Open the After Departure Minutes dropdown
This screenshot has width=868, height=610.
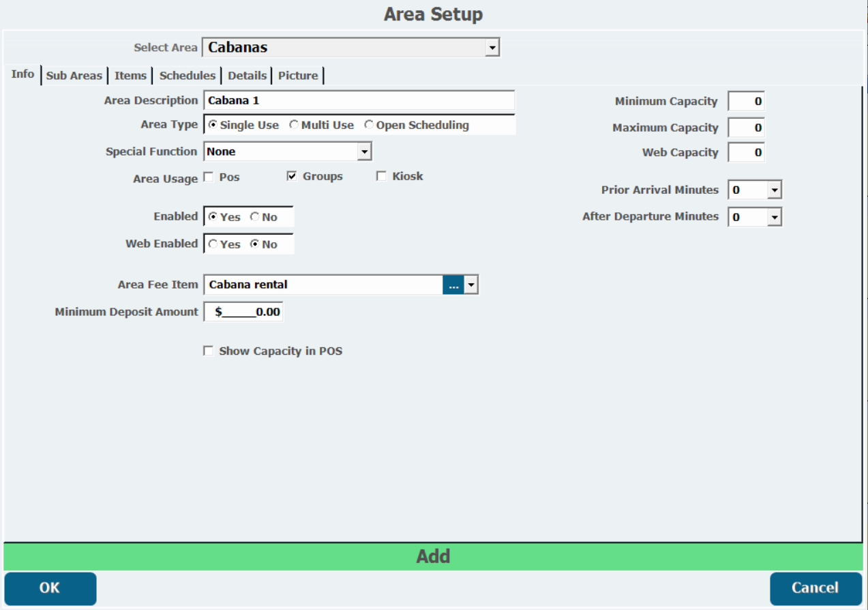click(x=774, y=218)
